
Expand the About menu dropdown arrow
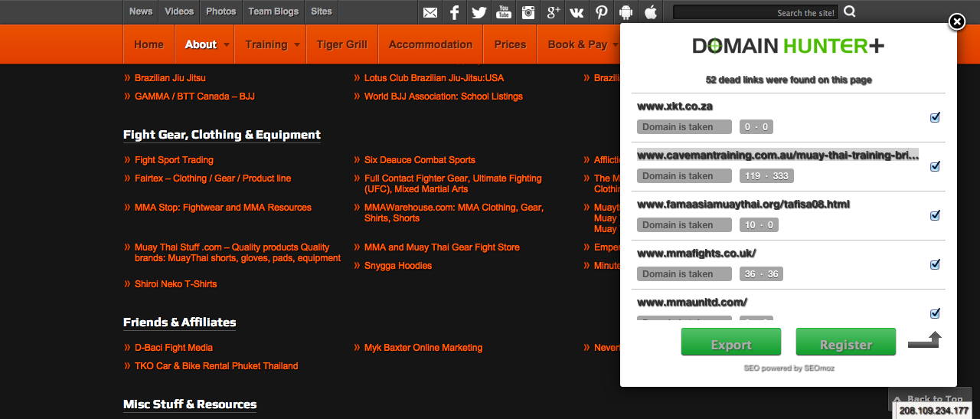[x=227, y=45]
